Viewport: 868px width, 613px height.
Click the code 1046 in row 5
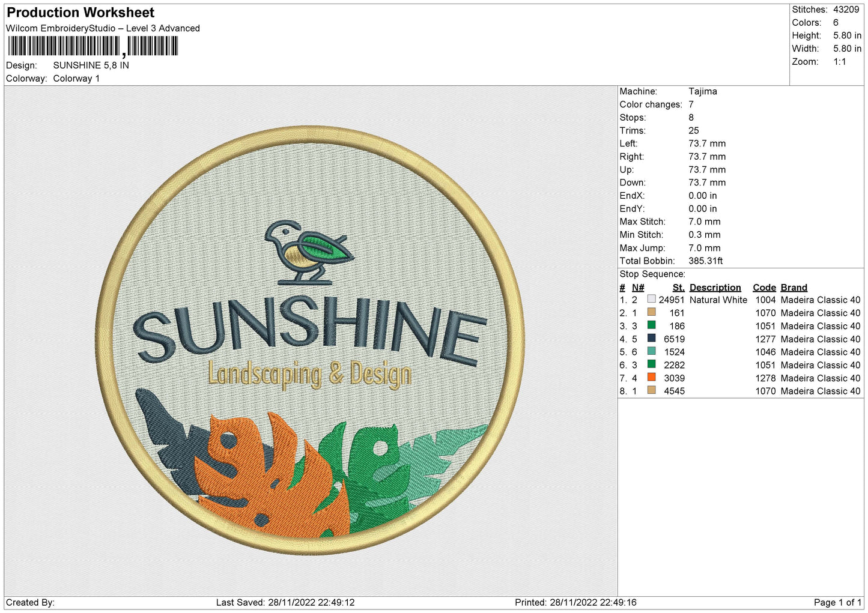click(x=766, y=352)
